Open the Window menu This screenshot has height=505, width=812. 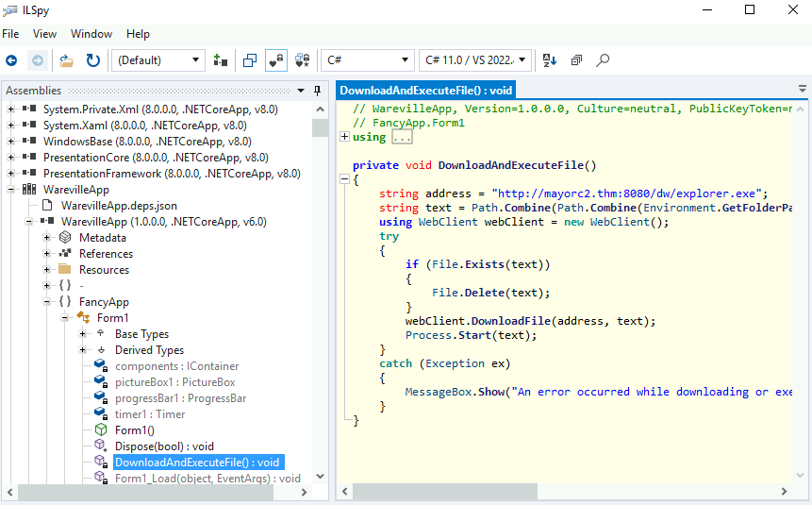[x=91, y=34]
